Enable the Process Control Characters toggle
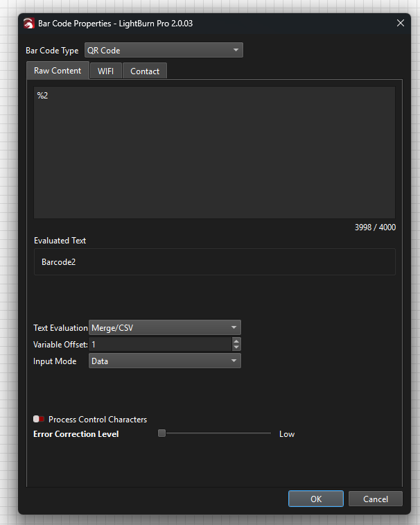Screen dimensions: 420x525 (x=39, y=420)
